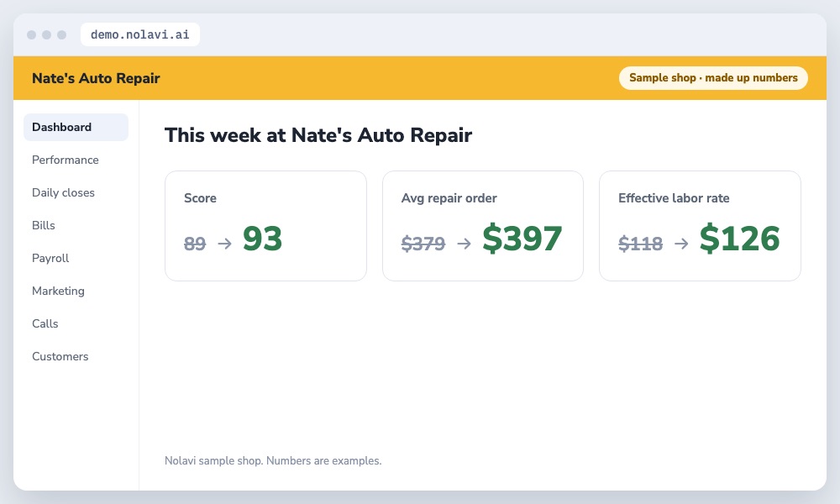The width and height of the screenshot is (840, 504).
Task: Click the struck-through $379 value
Action: (423, 244)
